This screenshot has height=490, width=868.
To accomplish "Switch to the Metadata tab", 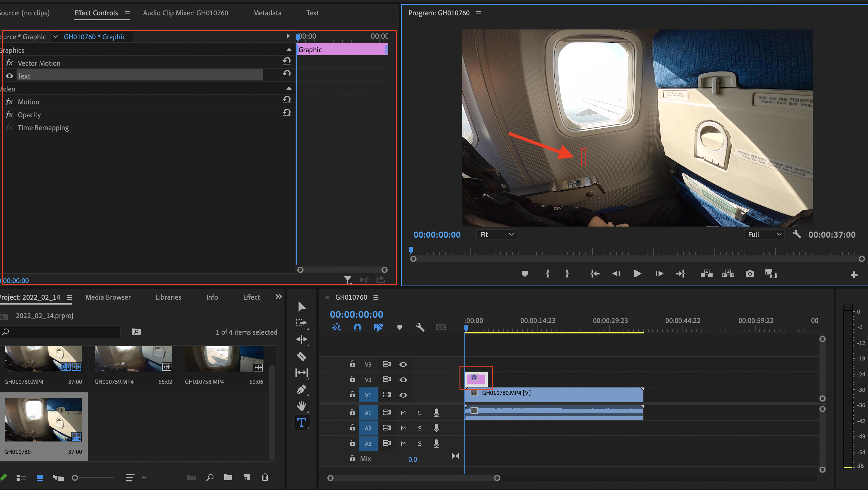I will tap(267, 13).
